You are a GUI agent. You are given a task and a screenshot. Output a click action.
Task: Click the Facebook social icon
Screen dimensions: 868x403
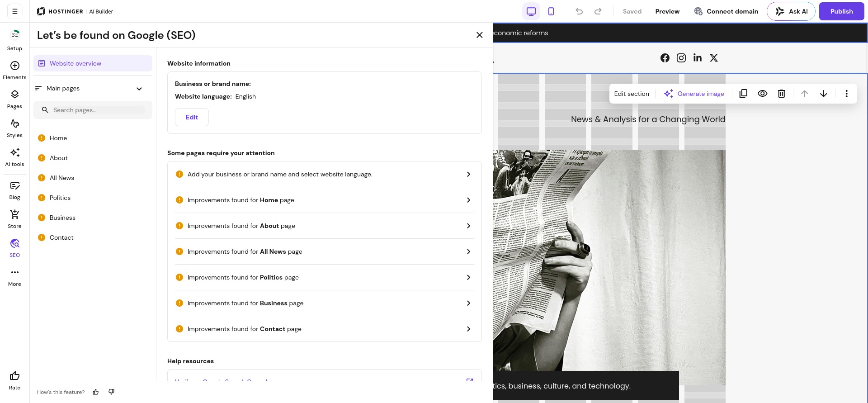[x=665, y=58]
